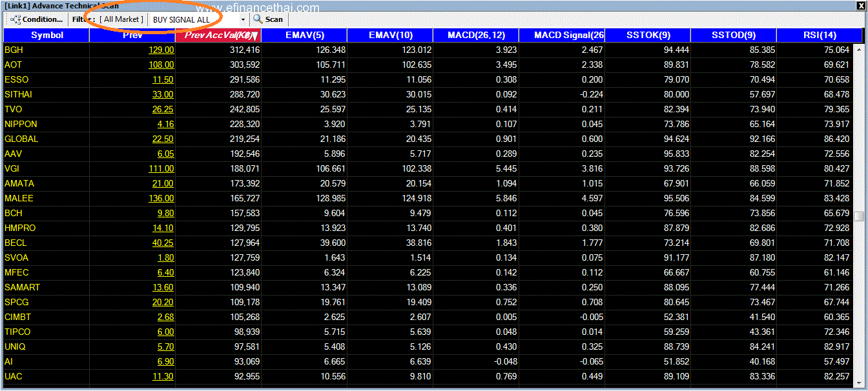Click the vertical scrollbar thumb
The height and width of the screenshot is (391, 868).
point(859,217)
